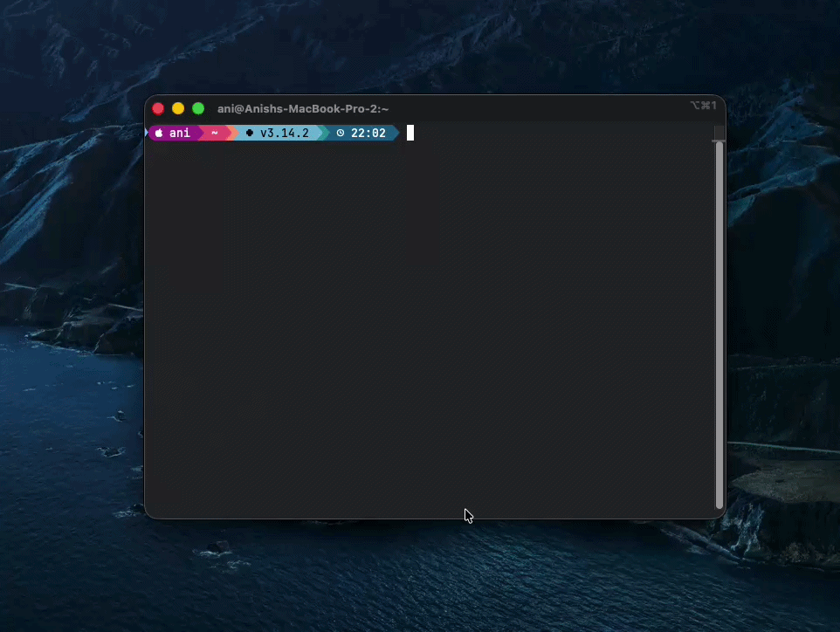Click the terminal vertical scrollbar thumb
Image resolution: width=840 pixels, height=632 pixels.
[719, 325]
